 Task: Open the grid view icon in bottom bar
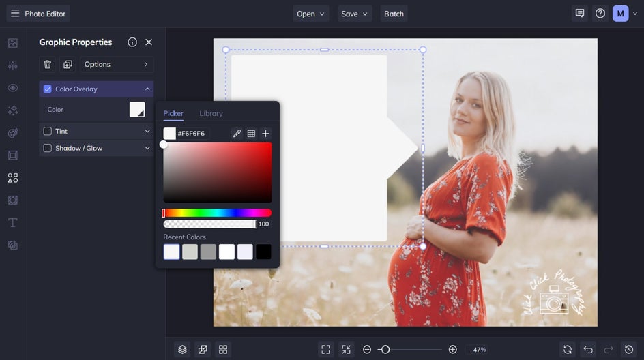click(223, 349)
